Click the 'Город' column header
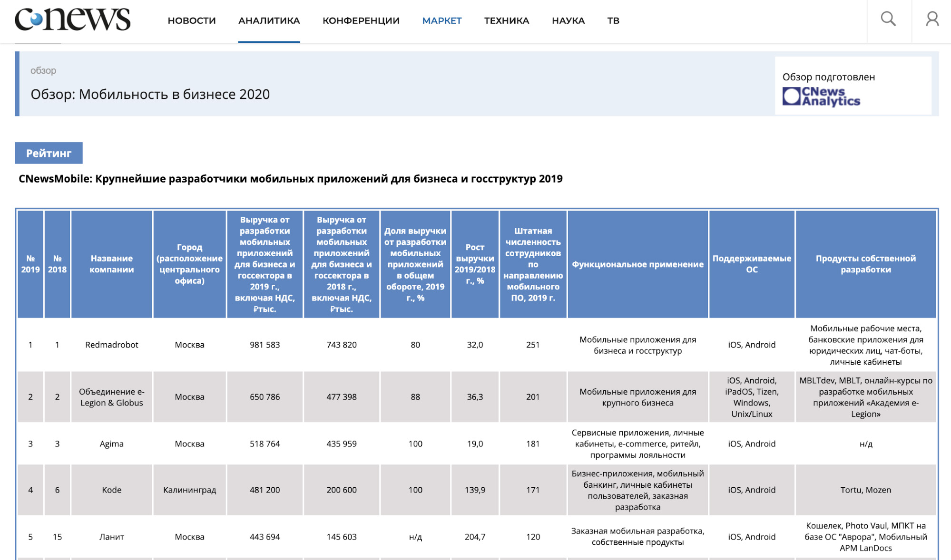The height and width of the screenshot is (560, 951). 189,264
